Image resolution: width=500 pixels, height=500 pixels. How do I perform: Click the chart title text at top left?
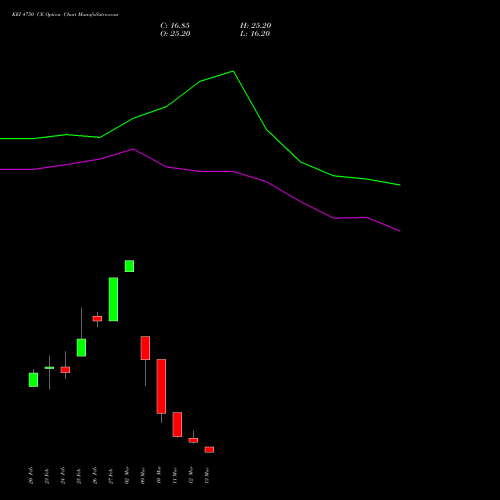65,15
